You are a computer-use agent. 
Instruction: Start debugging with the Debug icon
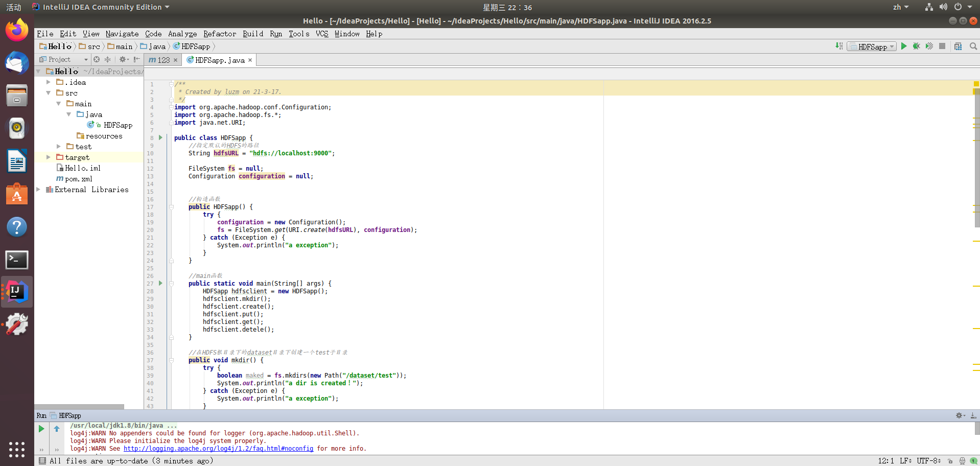point(916,46)
